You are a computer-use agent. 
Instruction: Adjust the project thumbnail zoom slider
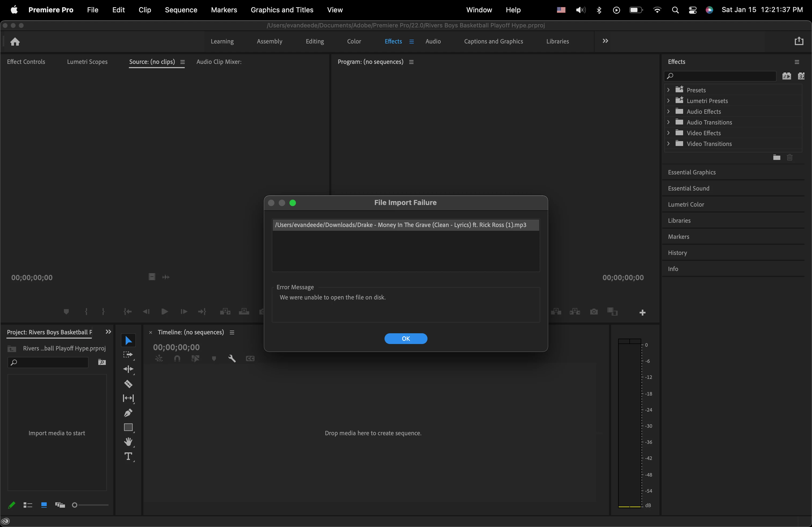tap(75, 505)
